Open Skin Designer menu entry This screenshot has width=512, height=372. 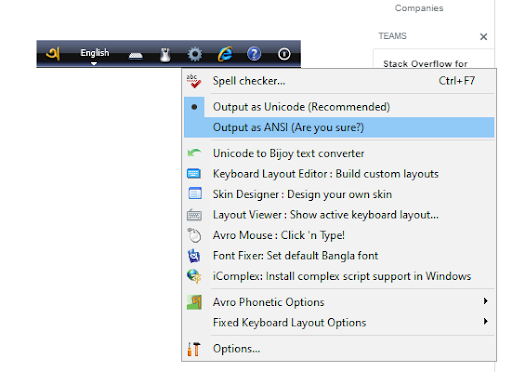point(339,194)
